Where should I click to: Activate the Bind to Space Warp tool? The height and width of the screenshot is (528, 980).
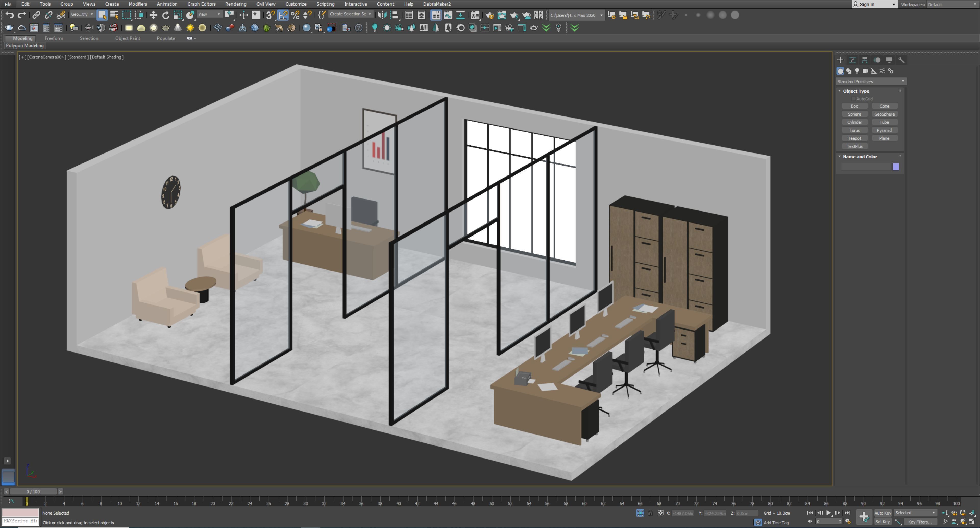[61, 15]
